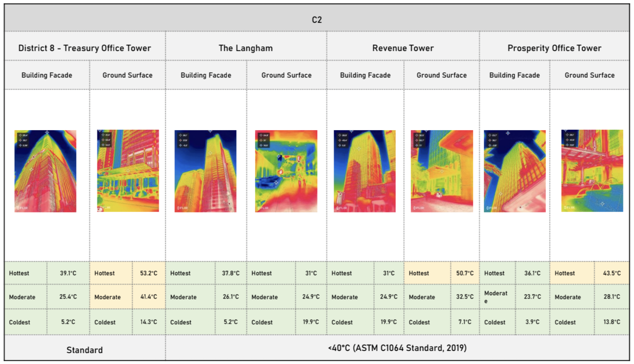Click The Langham column header
Image resolution: width=634 pixels, height=364 pixels.
(x=245, y=48)
